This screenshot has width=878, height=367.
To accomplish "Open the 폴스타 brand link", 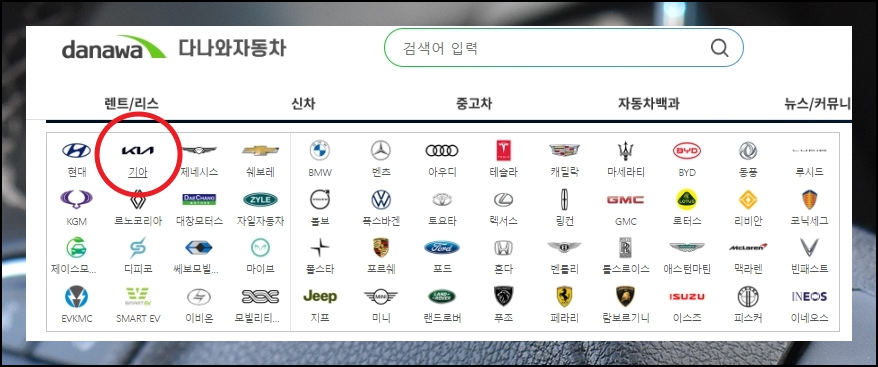I will (320, 270).
